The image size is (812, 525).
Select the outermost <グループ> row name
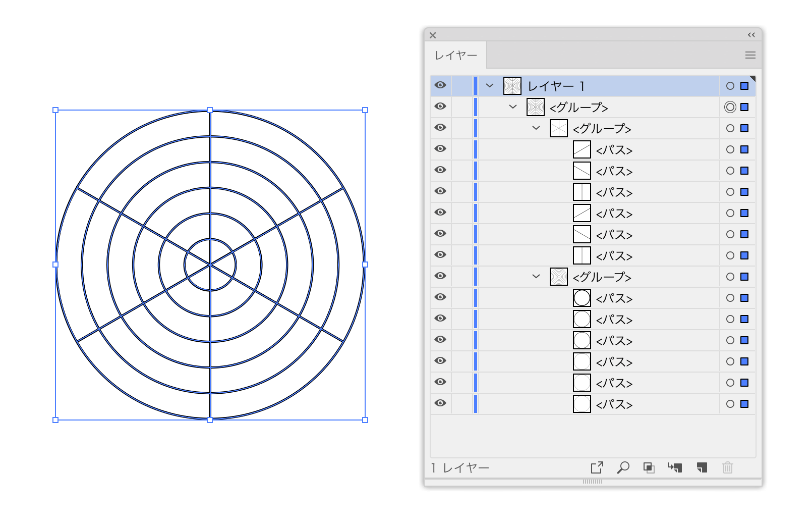(x=578, y=108)
